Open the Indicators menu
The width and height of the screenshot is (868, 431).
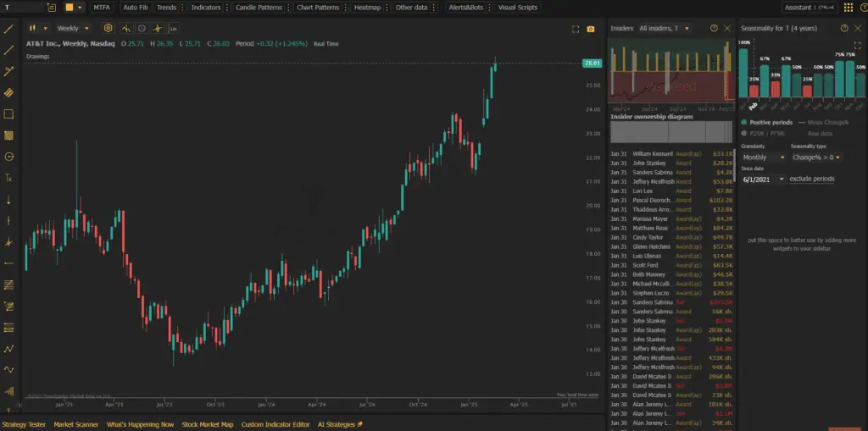(206, 8)
